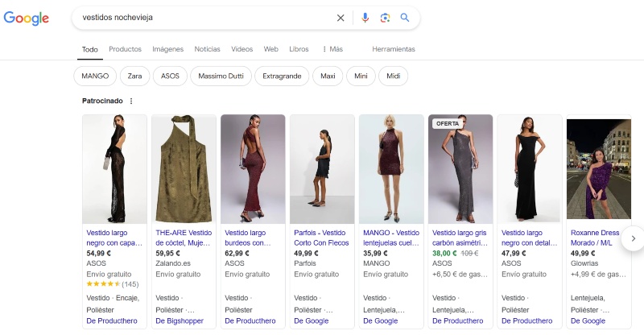The height and width of the screenshot is (335, 644).
Task: Open the olive THE-ARE cocktail dress image
Action: click(184, 169)
